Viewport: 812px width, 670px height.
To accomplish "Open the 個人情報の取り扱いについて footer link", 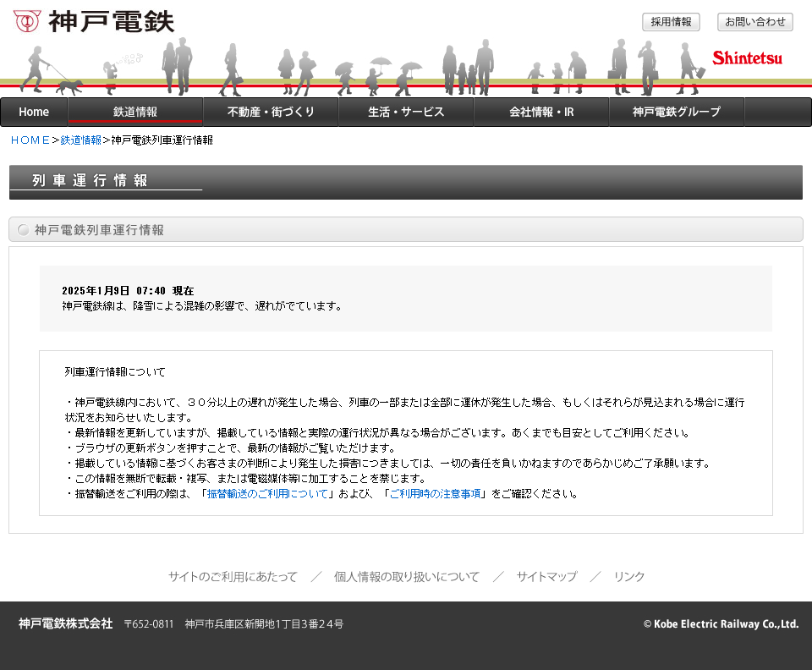I will tap(406, 577).
